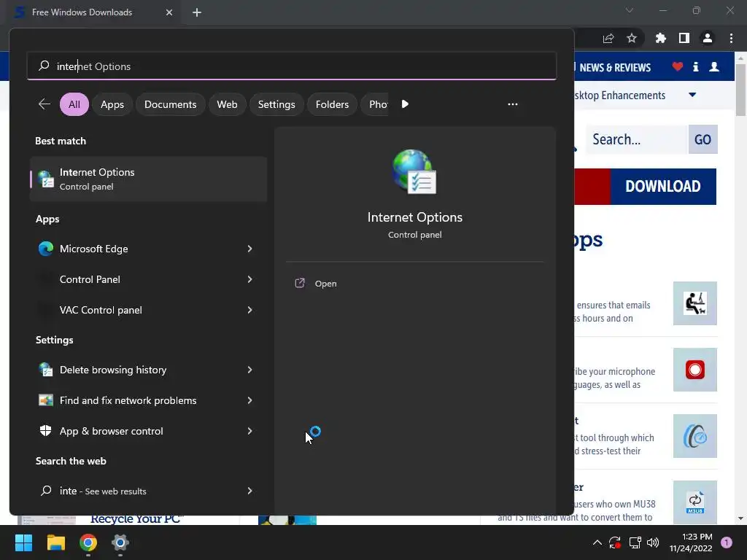
Task: Select the Web filter tab
Action: 227,104
